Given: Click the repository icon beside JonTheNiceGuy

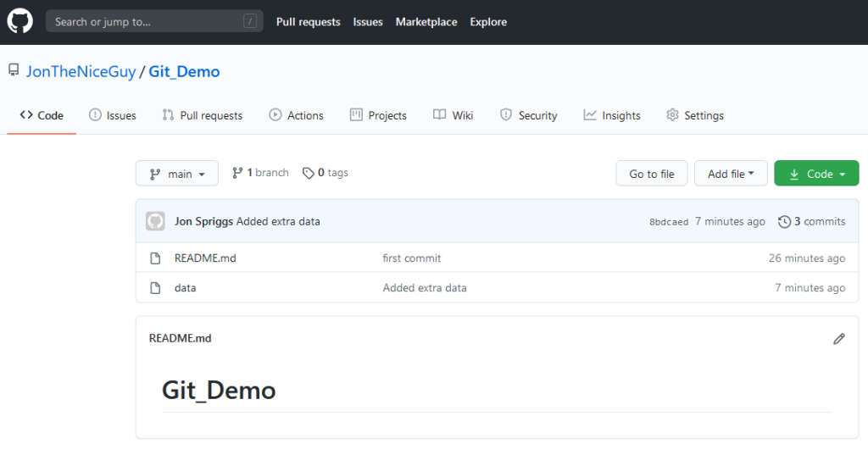Looking at the screenshot, I should click(14, 70).
